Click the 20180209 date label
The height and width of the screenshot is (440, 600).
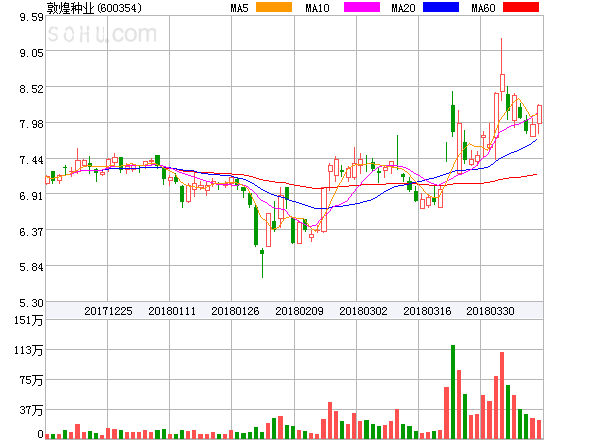299,311
